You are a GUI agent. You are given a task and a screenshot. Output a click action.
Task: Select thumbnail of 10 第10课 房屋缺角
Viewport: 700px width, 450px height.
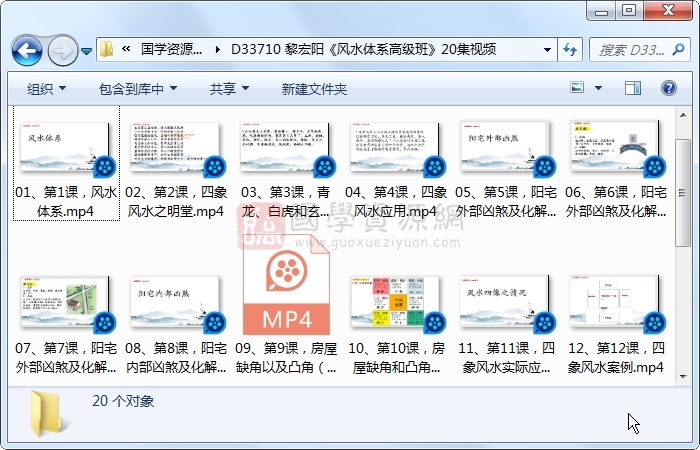pos(396,302)
